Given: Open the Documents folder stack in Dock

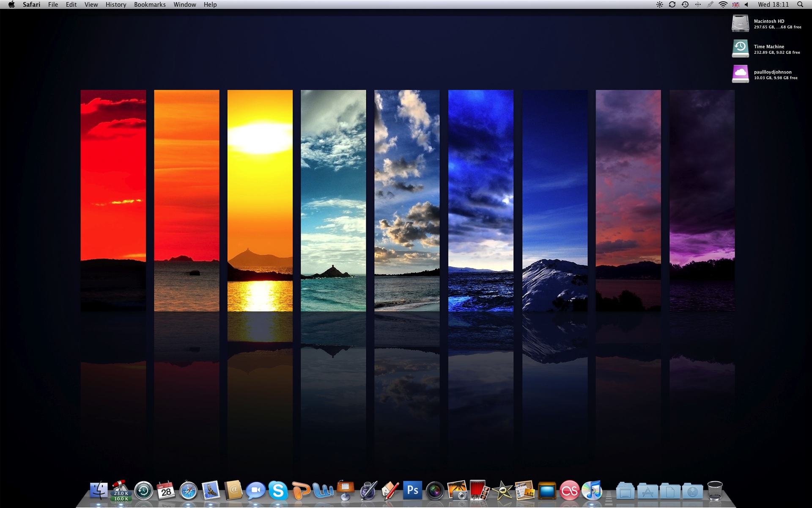Looking at the screenshot, I should click(x=670, y=491).
